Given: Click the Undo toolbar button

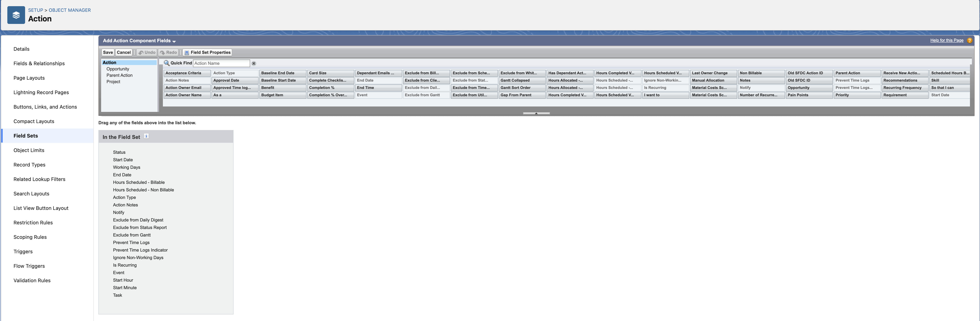Looking at the screenshot, I should [147, 52].
